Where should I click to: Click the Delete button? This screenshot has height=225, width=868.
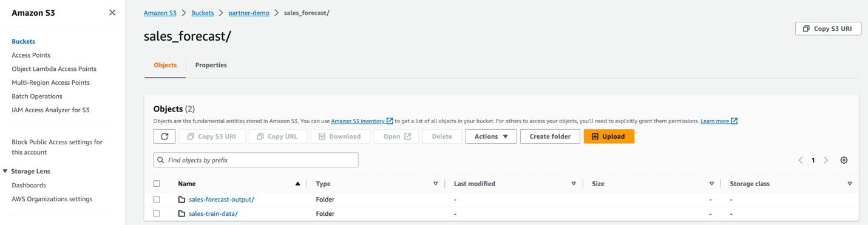pos(442,136)
